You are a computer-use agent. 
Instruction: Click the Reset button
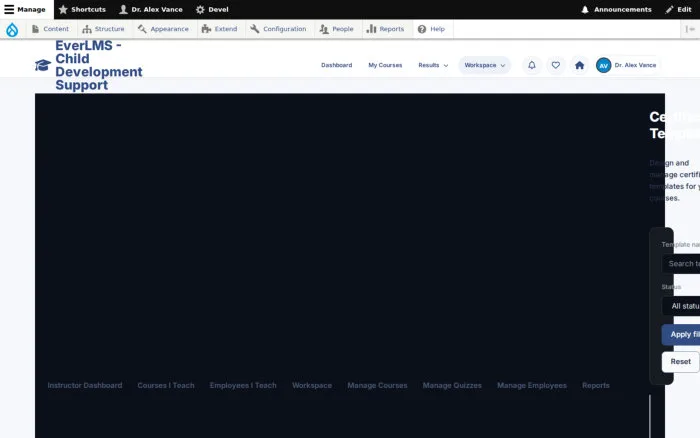[680, 362]
